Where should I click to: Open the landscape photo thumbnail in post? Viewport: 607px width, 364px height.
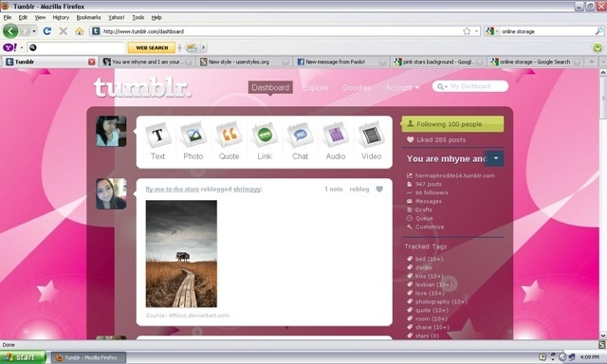[x=181, y=254]
